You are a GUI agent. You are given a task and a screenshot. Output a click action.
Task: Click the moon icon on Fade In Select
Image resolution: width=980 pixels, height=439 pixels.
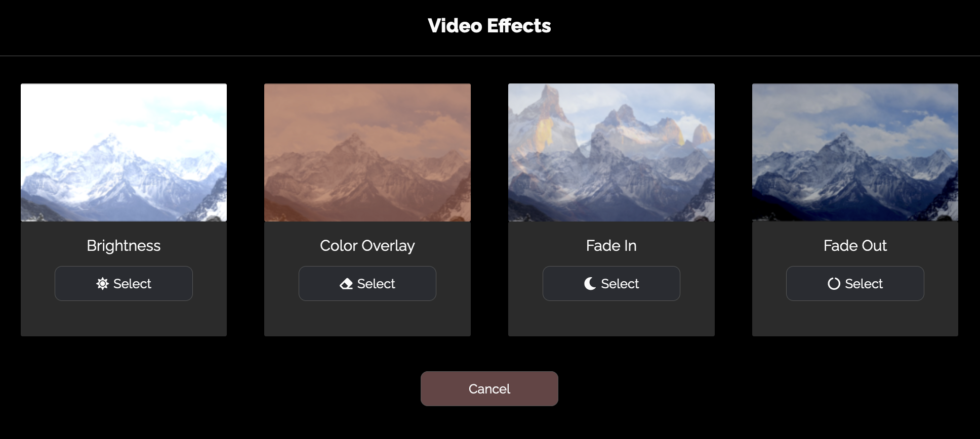590,284
